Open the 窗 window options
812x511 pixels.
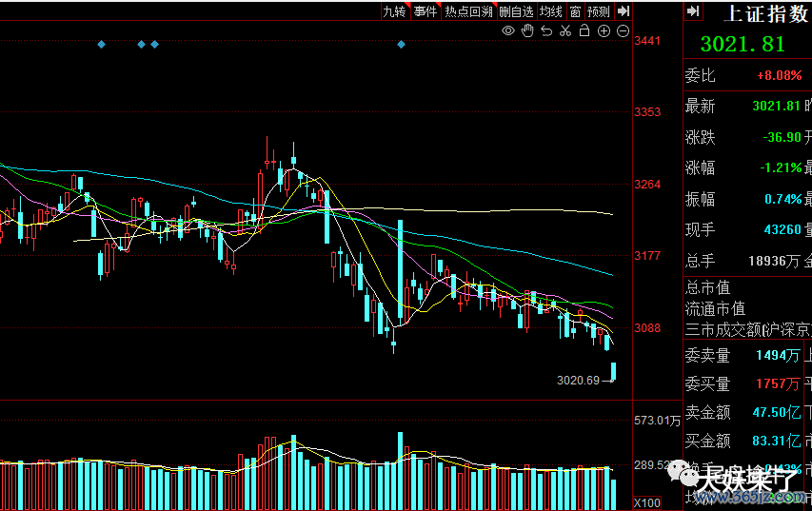(x=576, y=11)
